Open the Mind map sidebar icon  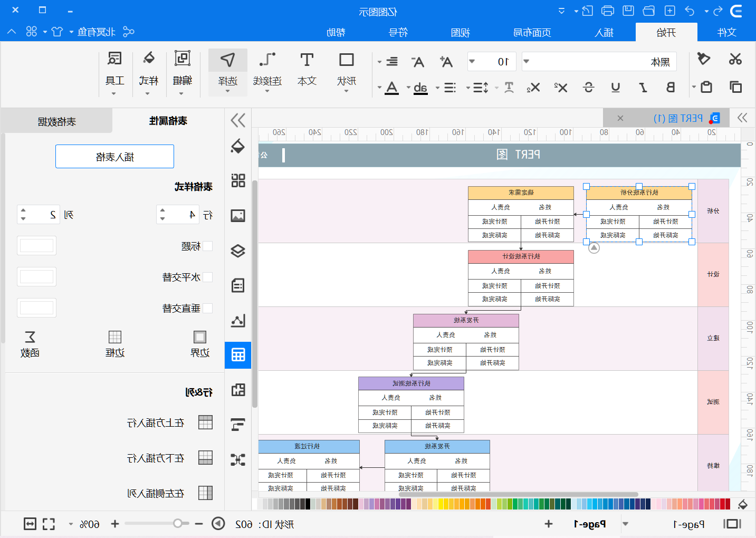coord(238,459)
